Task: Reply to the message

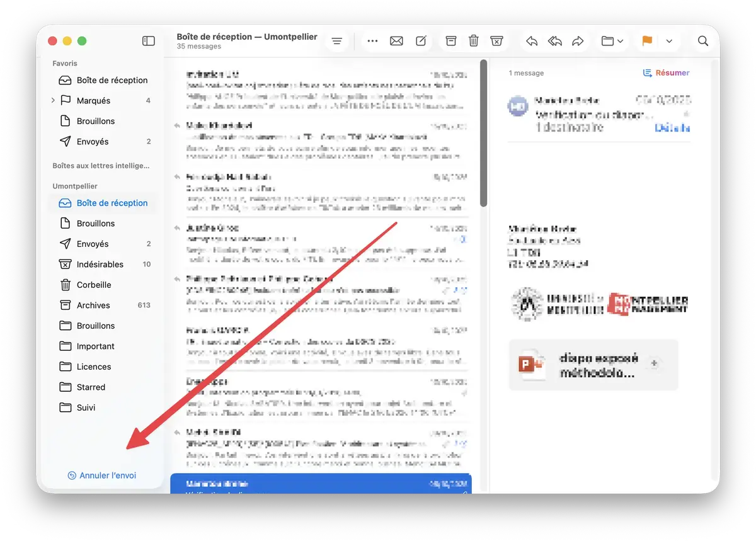Action: tap(531, 40)
